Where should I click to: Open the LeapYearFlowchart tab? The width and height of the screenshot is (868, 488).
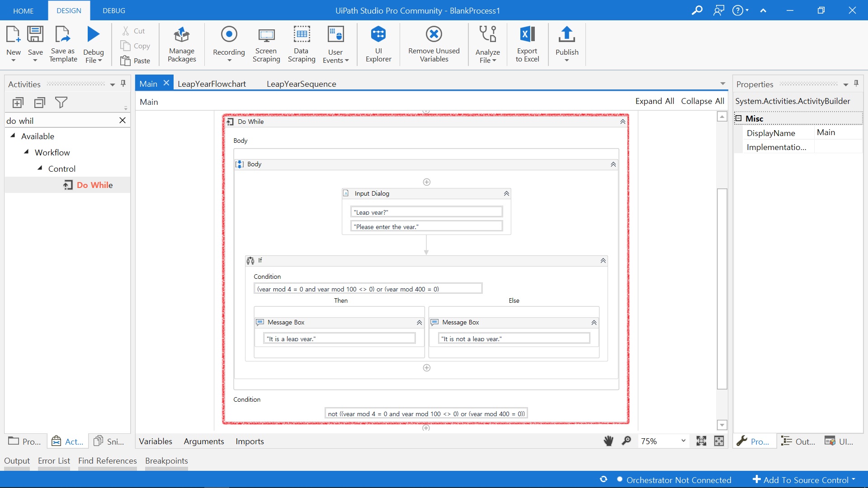212,84
